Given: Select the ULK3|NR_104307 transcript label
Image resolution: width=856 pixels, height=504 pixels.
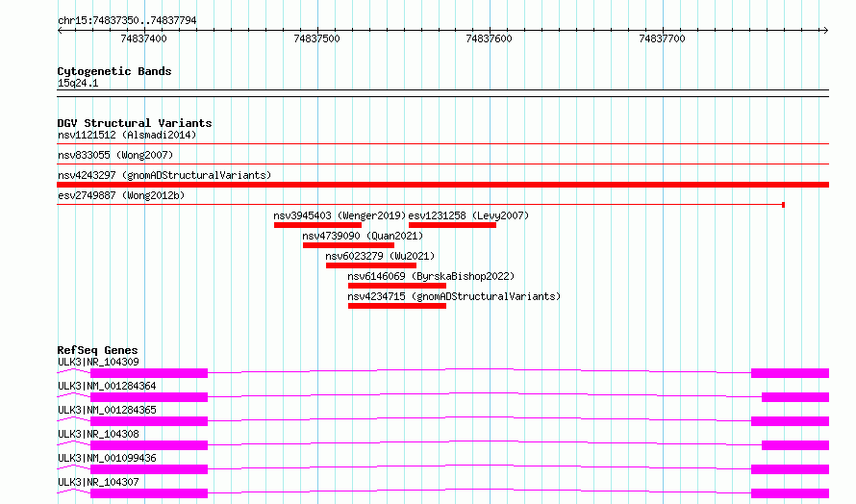Looking at the screenshot, I should click(x=98, y=482).
